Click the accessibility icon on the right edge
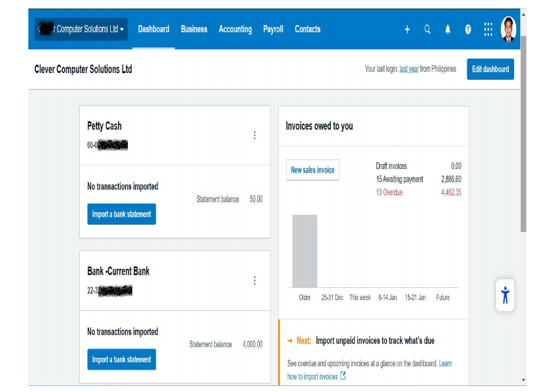 pyautogui.click(x=505, y=296)
